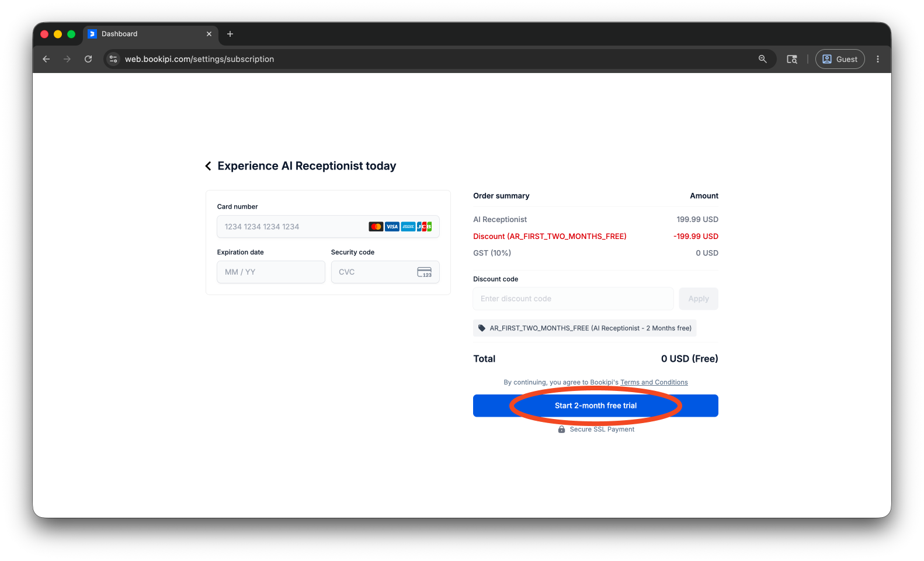Screen dimensions: 924x561
Task: Click the -199.99 USD discount amount
Action: click(696, 237)
